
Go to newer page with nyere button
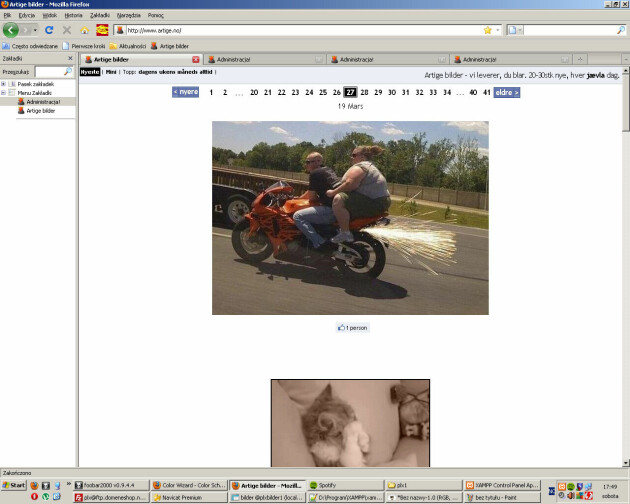point(186,92)
